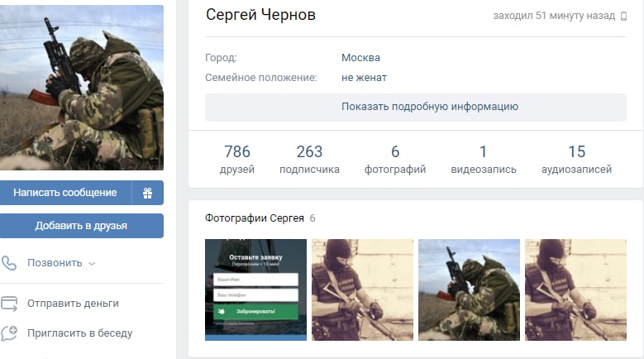
Task: Click the invite to chat bubble icon
Action: click(x=9, y=333)
